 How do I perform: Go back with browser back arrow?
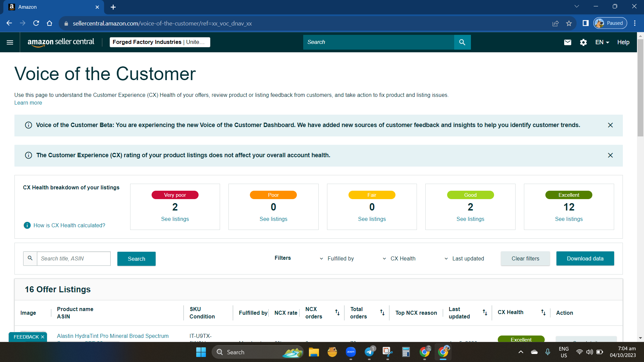pos(9,23)
